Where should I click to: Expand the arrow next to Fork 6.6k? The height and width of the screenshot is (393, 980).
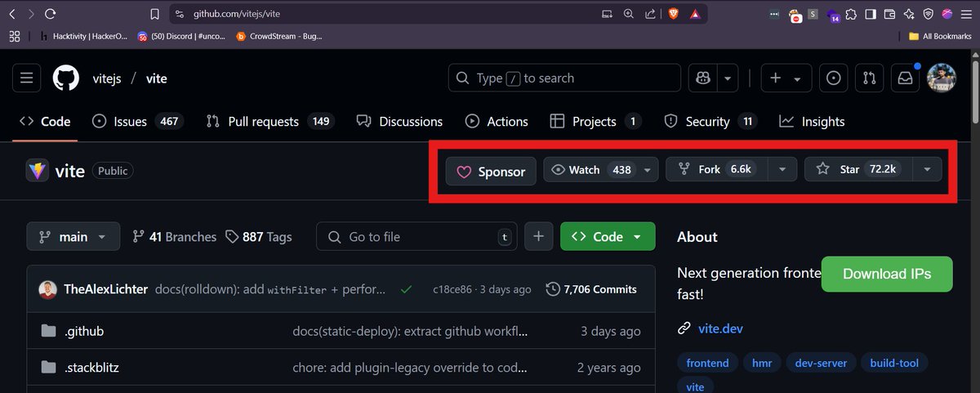(782, 170)
